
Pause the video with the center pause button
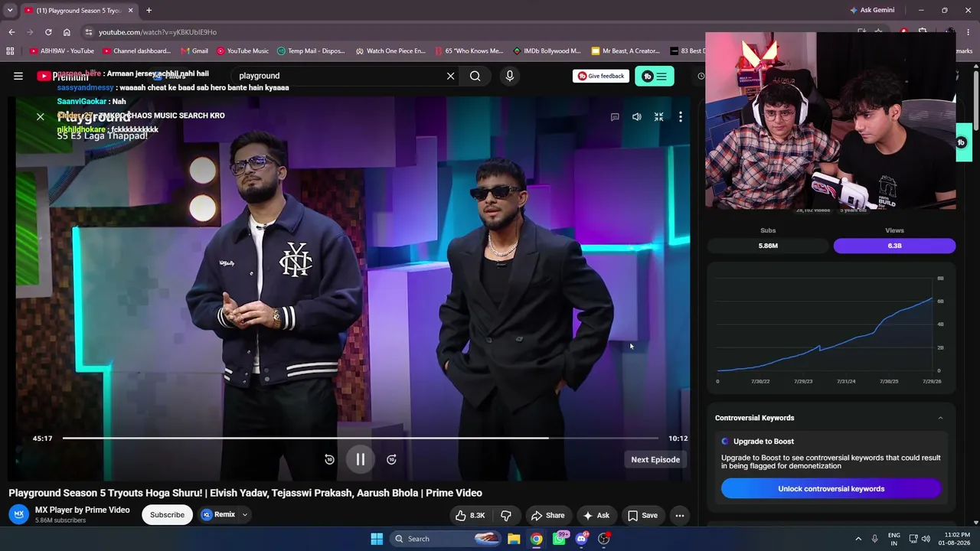361,459
